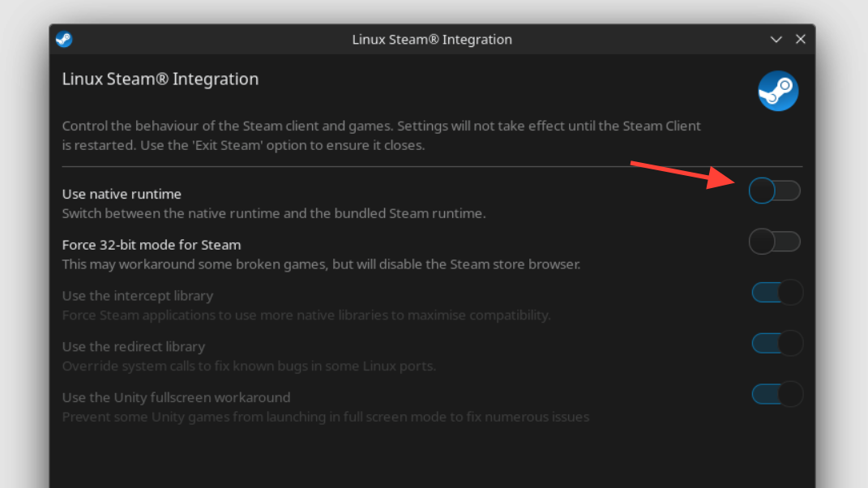This screenshot has width=868, height=488.
Task: Click the Unity fullscreen workaround label
Action: (x=176, y=398)
